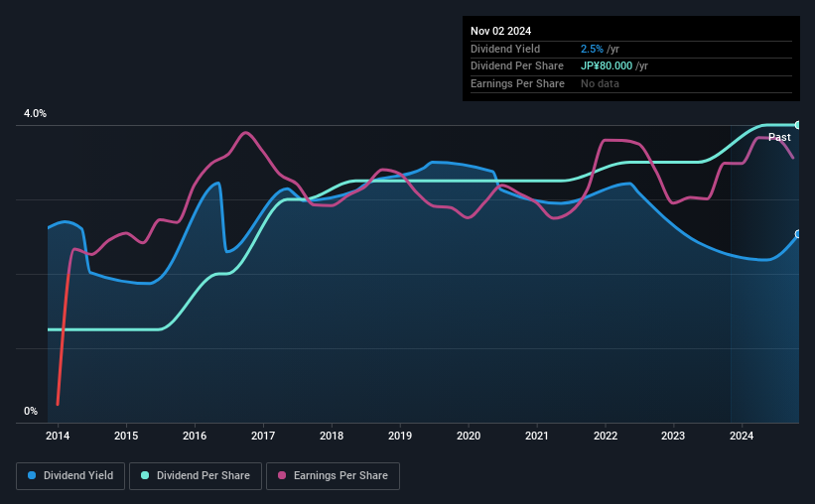Image resolution: width=815 pixels, height=504 pixels.
Task: Click the teal Dividend Per Share legend dot
Action: click(145, 475)
